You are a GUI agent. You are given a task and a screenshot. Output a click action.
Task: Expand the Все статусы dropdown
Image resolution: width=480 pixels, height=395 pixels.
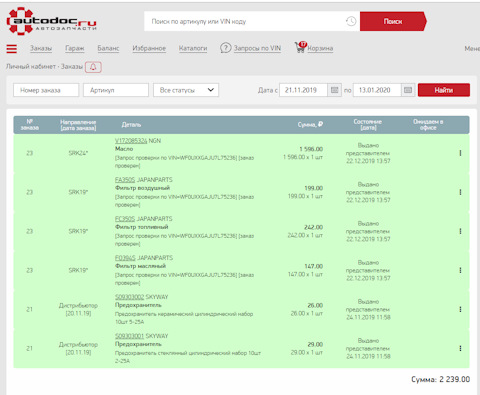pyautogui.click(x=186, y=90)
